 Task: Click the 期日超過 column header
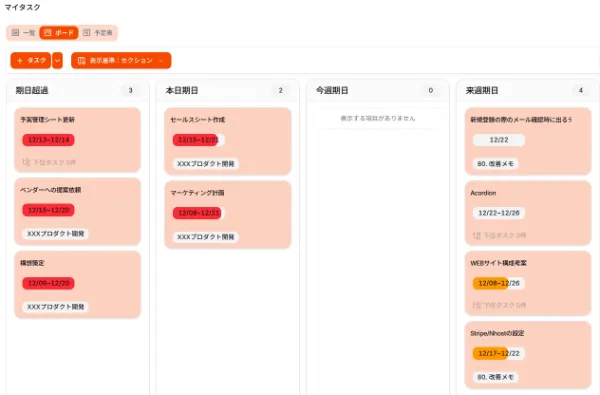click(32, 91)
